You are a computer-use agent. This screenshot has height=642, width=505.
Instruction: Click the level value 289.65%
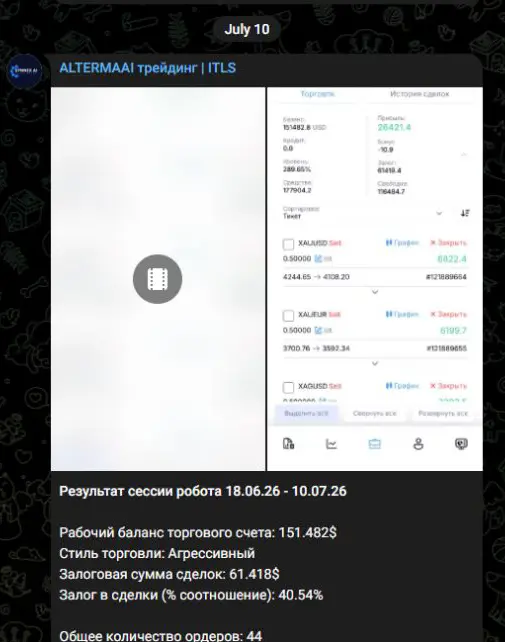click(297, 169)
